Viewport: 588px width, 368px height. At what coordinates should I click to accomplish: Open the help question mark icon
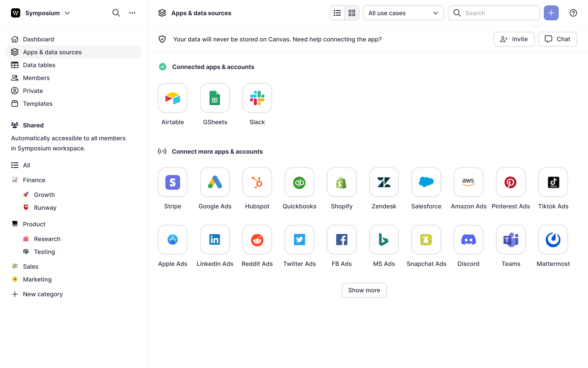(x=573, y=13)
